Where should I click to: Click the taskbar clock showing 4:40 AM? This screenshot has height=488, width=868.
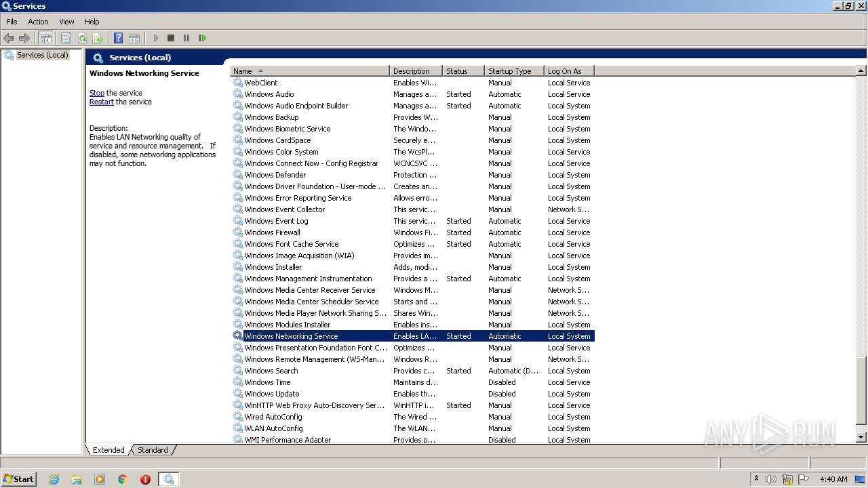(833, 479)
